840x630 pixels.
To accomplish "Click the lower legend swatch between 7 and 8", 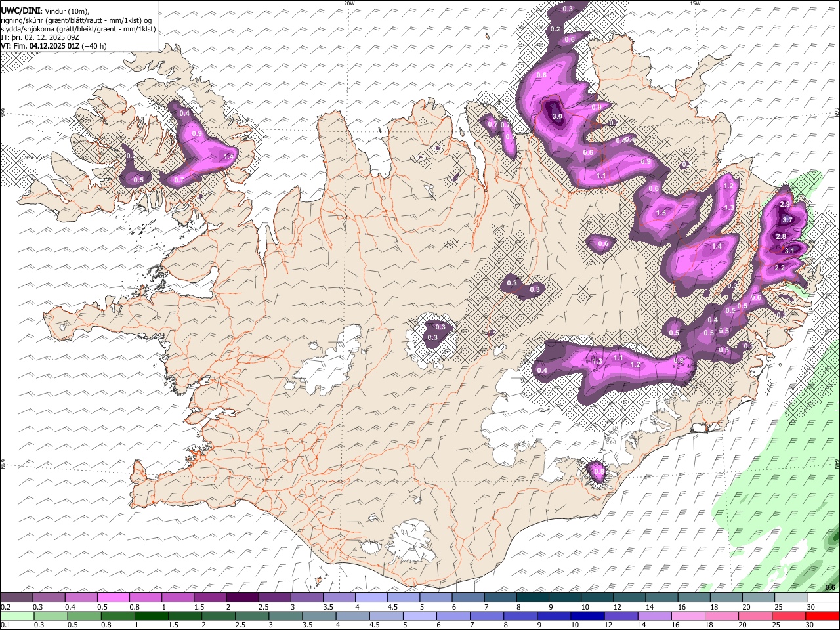I will coord(487,616).
